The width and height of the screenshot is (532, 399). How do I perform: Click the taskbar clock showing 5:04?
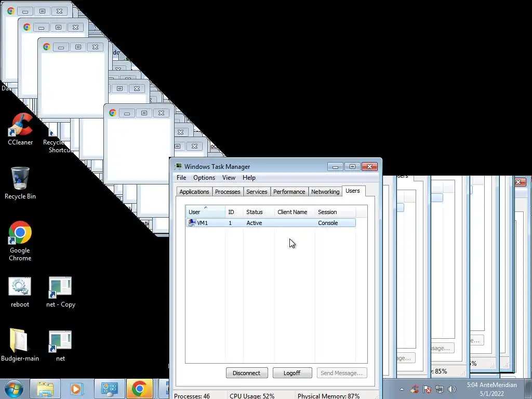pos(491,389)
